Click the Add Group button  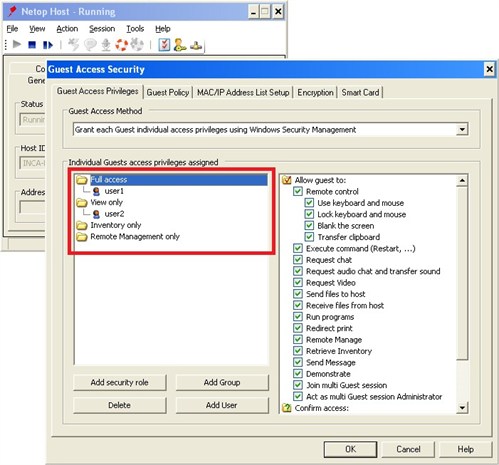tap(222, 382)
